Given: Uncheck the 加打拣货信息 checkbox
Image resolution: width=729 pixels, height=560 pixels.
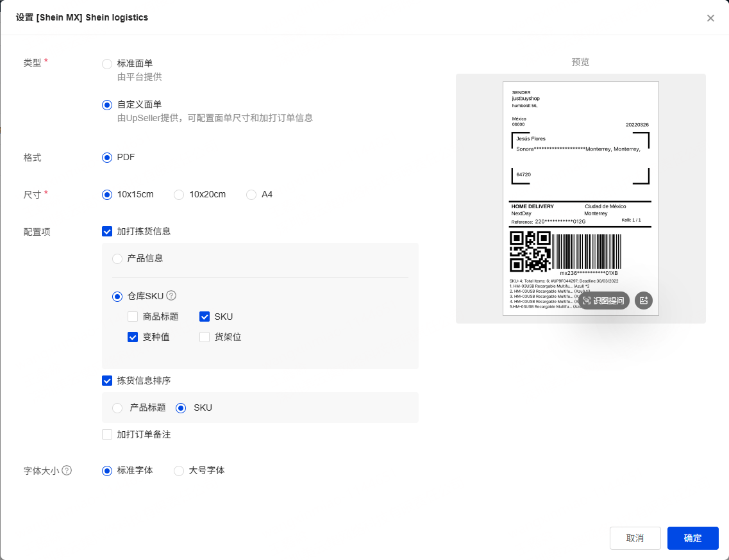Looking at the screenshot, I should tap(107, 232).
